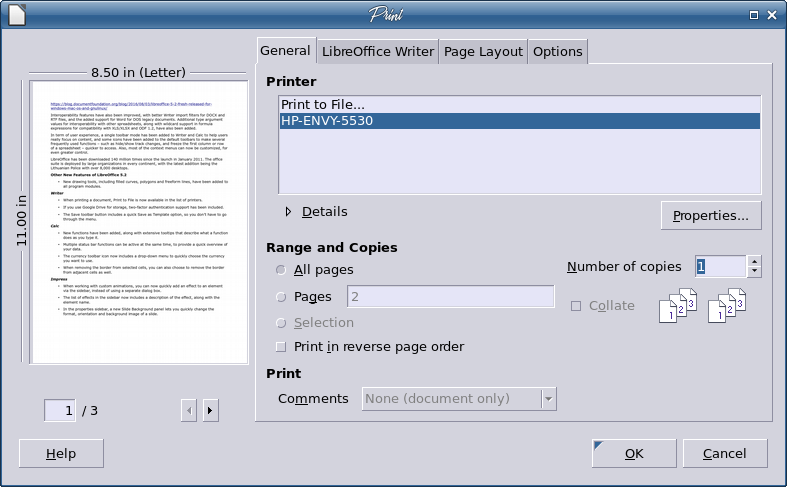Select Print to File... in printer list
The width and height of the screenshot is (787, 487).
coord(519,105)
